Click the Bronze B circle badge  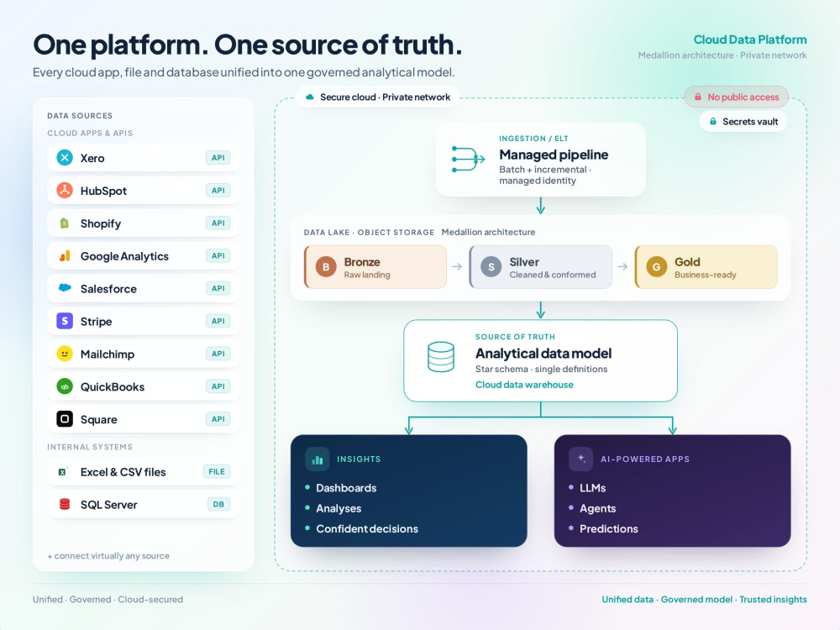pos(326,267)
